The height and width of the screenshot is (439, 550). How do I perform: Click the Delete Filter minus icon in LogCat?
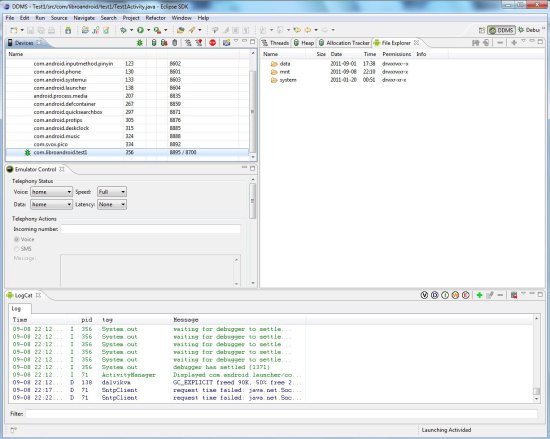(500, 295)
